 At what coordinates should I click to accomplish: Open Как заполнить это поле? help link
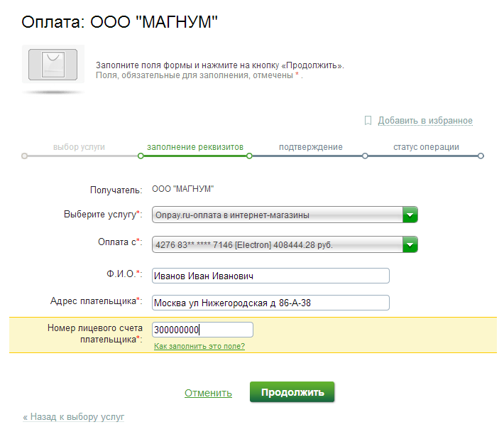pos(199,346)
